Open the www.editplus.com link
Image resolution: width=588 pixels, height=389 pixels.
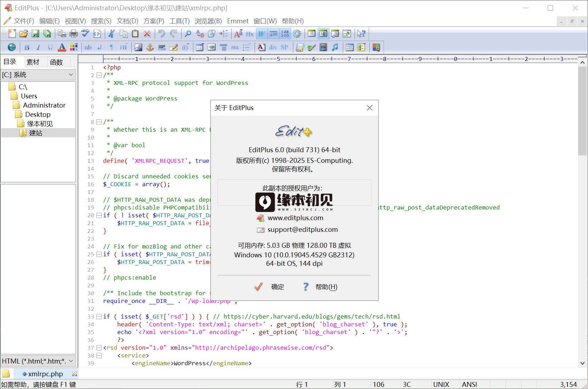coord(295,218)
